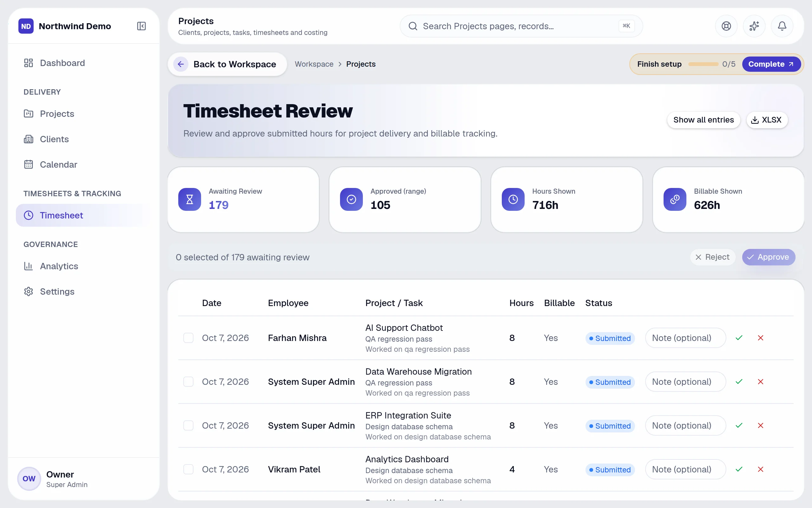The image size is (812, 508).
Task: Open Settings in the sidebar
Action: [x=83, y=291]
